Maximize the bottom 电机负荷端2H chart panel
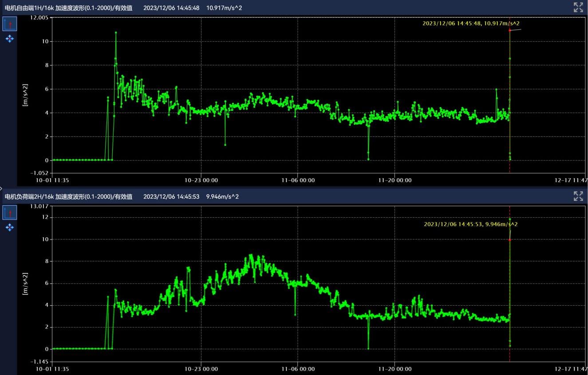588x375 pixels. [578, 196]
